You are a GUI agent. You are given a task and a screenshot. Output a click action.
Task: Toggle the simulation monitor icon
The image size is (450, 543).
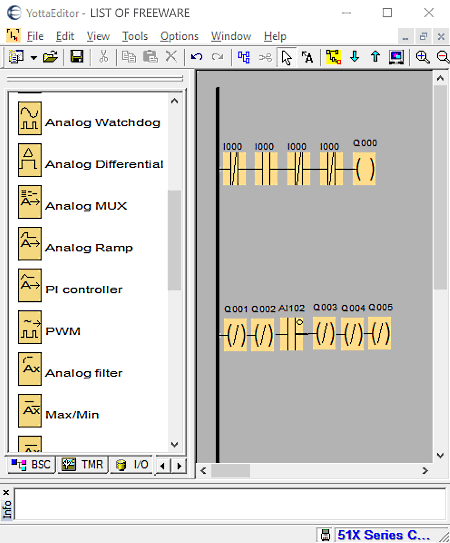396,57
